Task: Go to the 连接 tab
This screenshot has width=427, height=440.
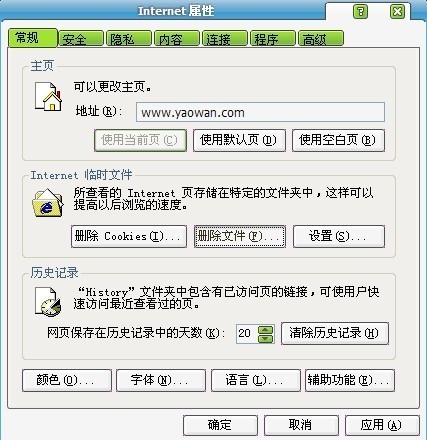Action: [225, 39]
